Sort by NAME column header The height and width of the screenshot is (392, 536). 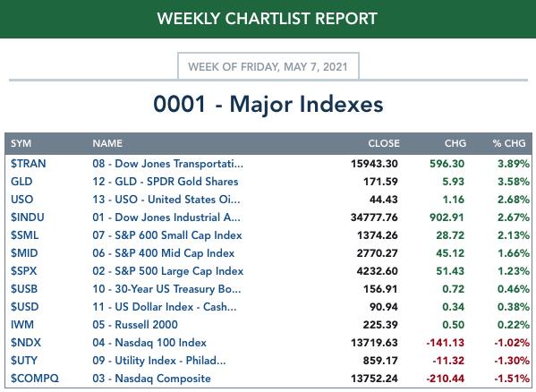(107, 143)
